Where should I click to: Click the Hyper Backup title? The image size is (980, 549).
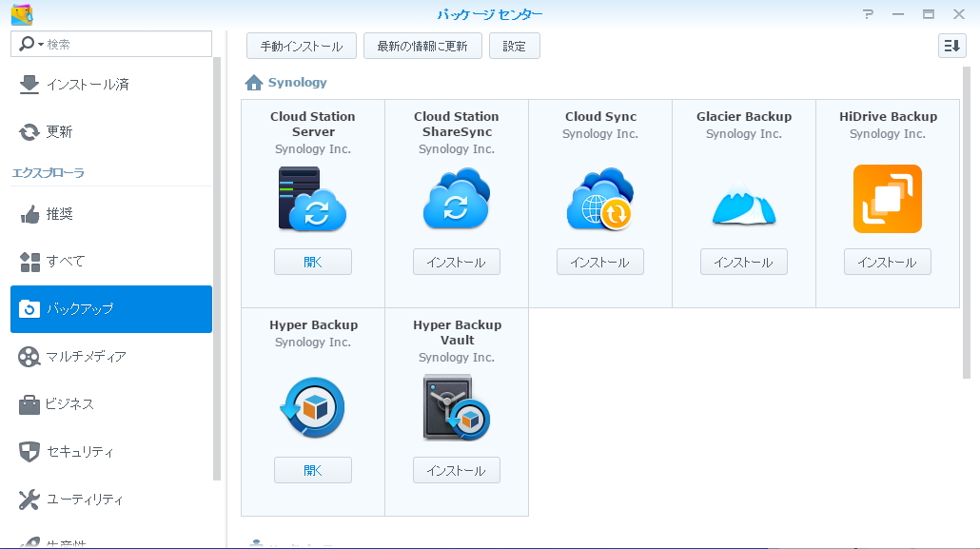click(x=314, y=325)
